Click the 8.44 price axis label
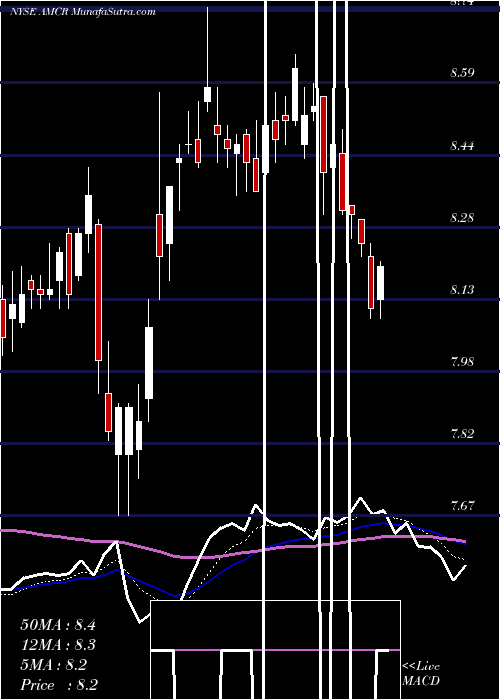Viewport: 500px width, 700px height. [462, 146]
